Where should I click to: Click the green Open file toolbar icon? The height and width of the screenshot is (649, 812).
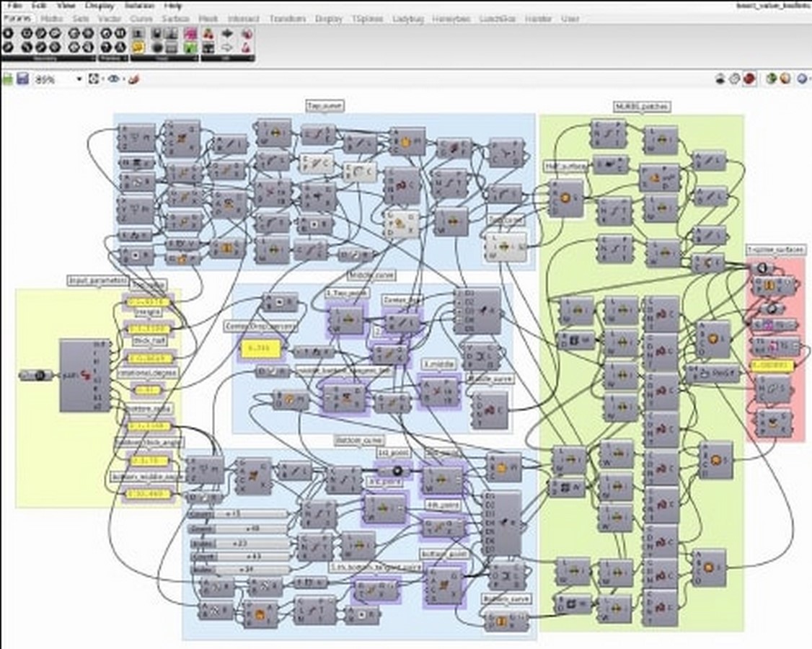[x=8, y=79]
